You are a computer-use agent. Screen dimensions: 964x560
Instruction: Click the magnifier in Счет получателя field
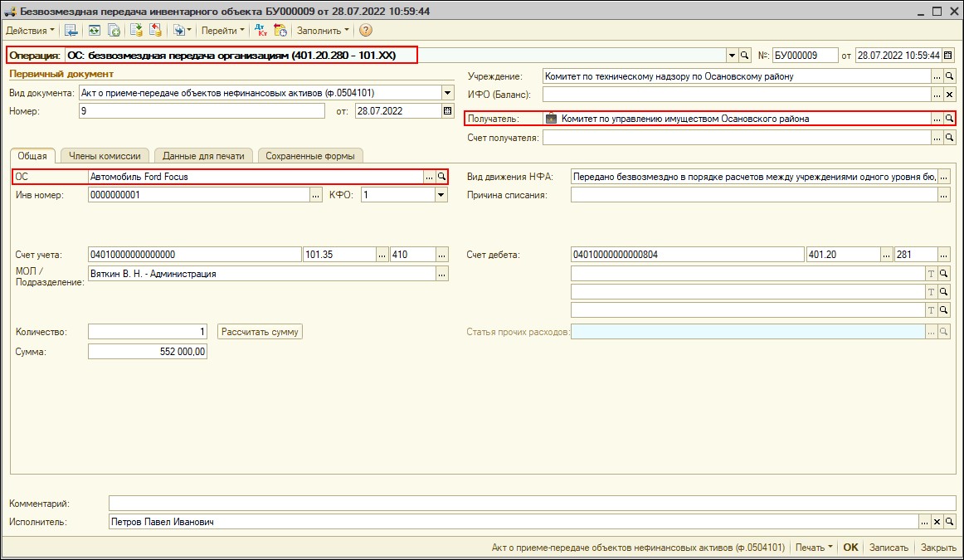pos(949,138)
